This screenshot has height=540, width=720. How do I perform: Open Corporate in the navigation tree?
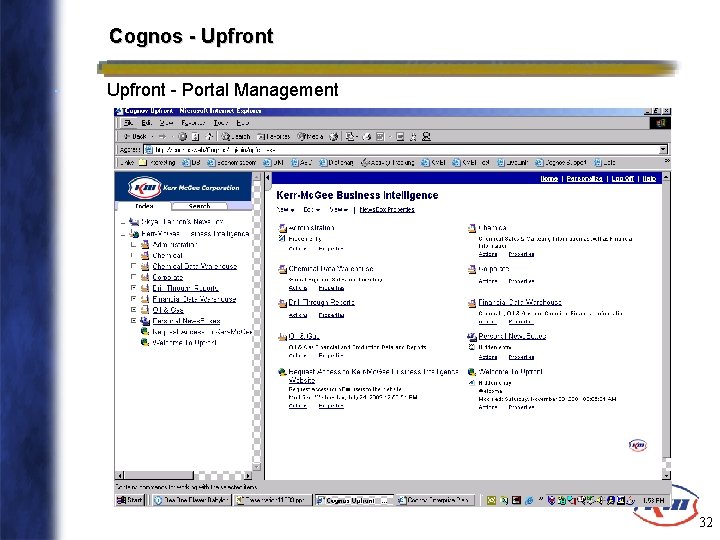coord(168,277)
